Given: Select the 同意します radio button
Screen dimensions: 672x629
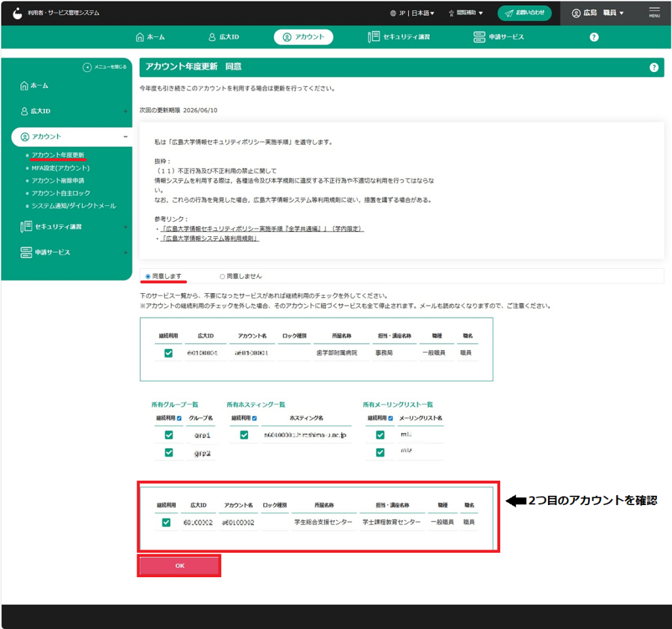Looking at the screenshot, I should [148, 276].
